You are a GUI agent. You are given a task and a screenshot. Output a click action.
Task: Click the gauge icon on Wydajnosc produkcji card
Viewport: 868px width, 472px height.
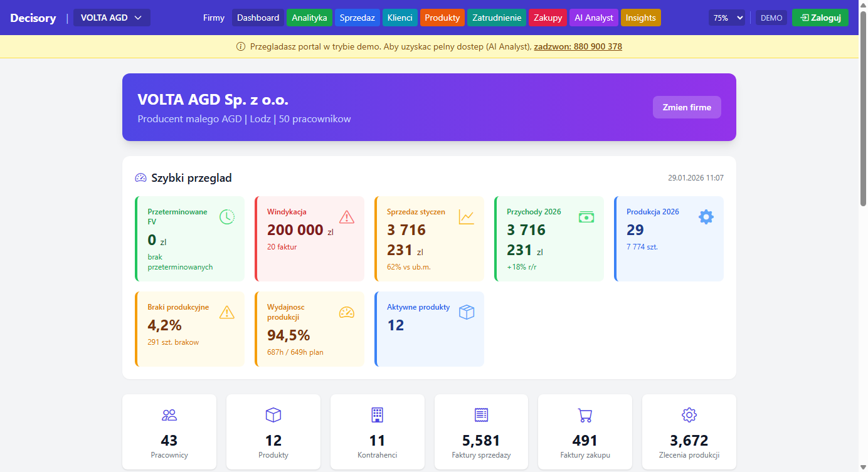point(347,312)
